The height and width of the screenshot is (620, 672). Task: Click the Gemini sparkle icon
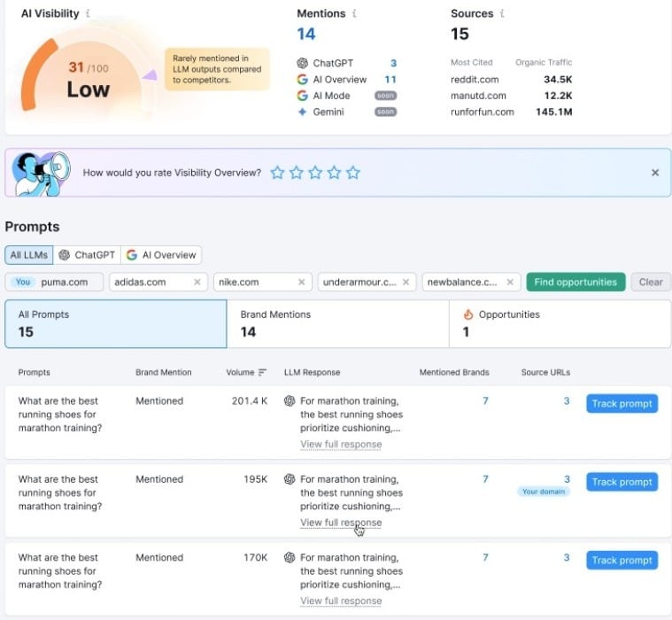click(x=302, y=112)
